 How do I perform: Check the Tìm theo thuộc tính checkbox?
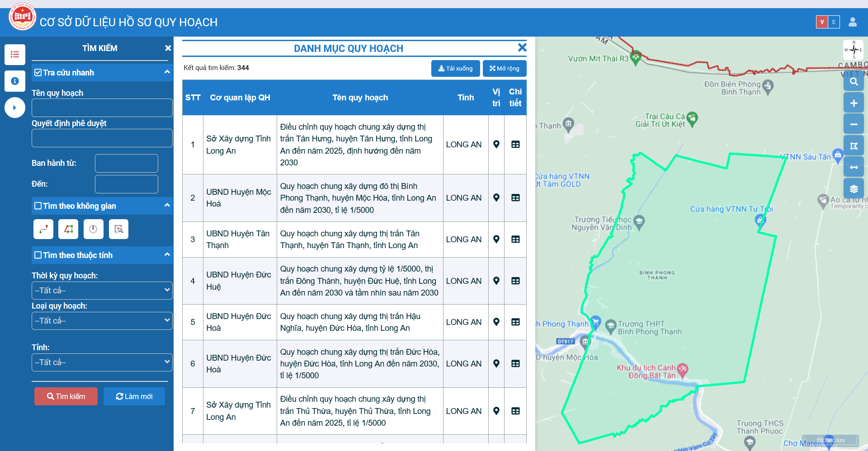click(38, 255)
